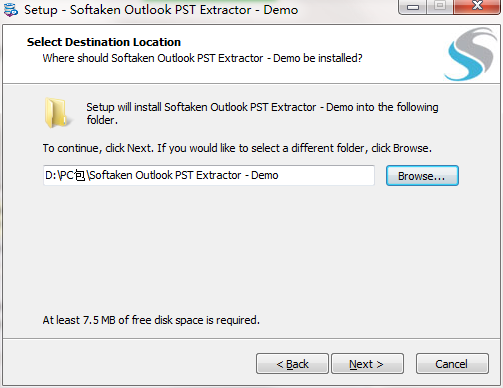Click the window title bar text
Viewport: 503px width, 388px height.
(161, 10)
